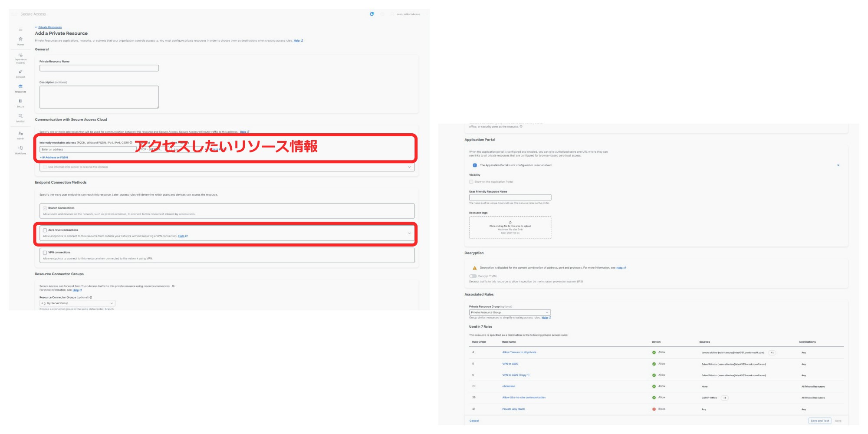Open Monitor section in the sidebar
868x434 pixels.
pyautogui.click(x=20, y=118)
